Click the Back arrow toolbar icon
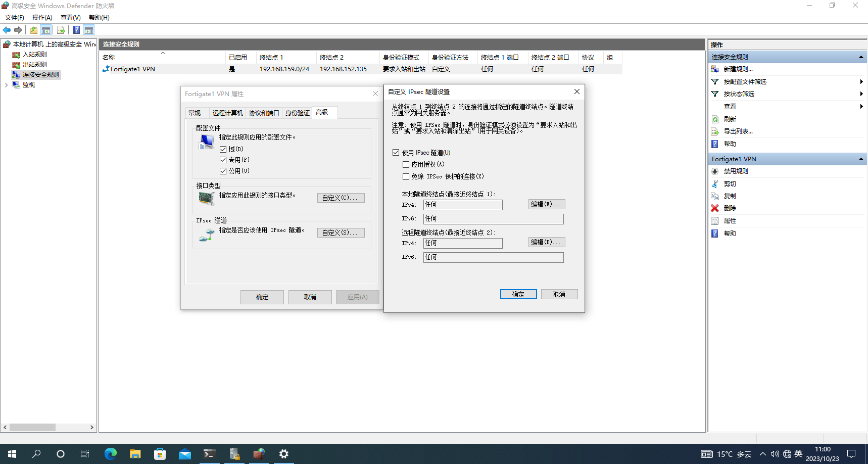This screenshot has width=868, height=464. (x=7, y=30)
